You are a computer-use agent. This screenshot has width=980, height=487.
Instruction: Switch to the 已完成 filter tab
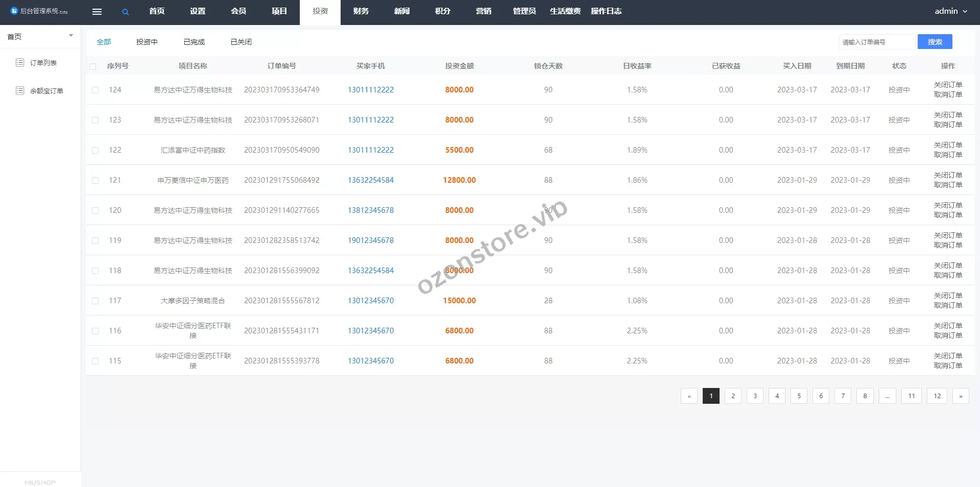click(194, 42)
